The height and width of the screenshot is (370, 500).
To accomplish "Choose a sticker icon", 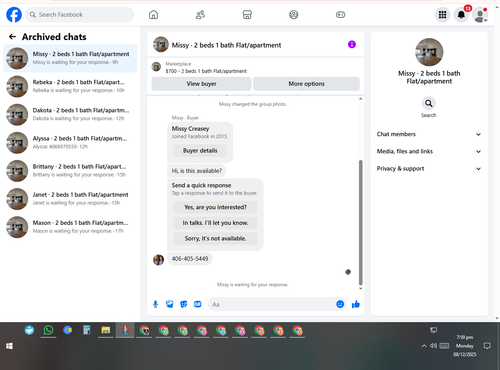I will tap(184, 304).
